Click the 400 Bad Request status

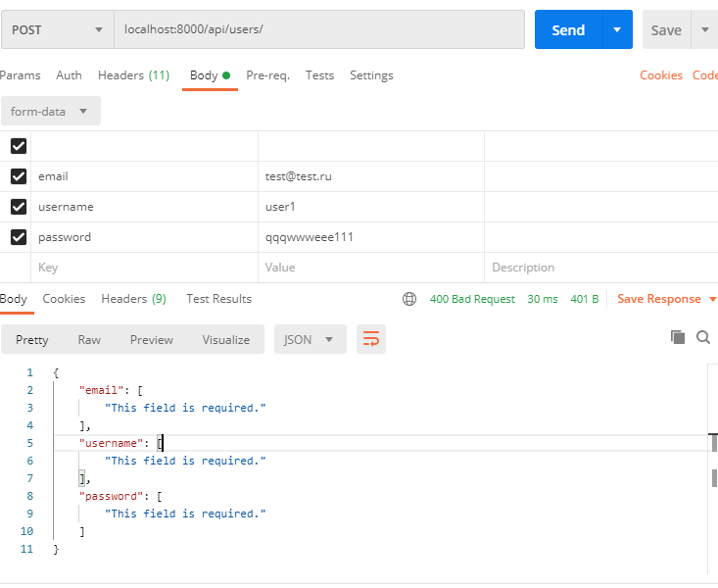pyautogui.click(x=472, y=299)
